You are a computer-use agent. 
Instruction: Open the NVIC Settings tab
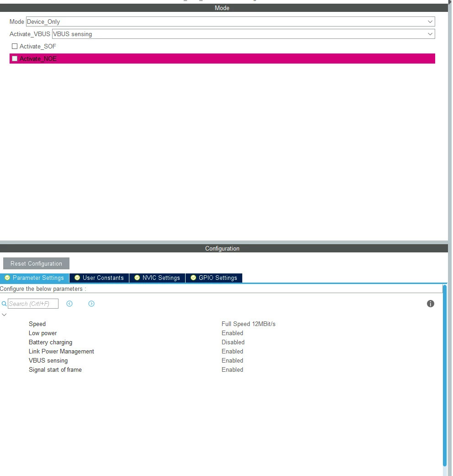point(157,278)
